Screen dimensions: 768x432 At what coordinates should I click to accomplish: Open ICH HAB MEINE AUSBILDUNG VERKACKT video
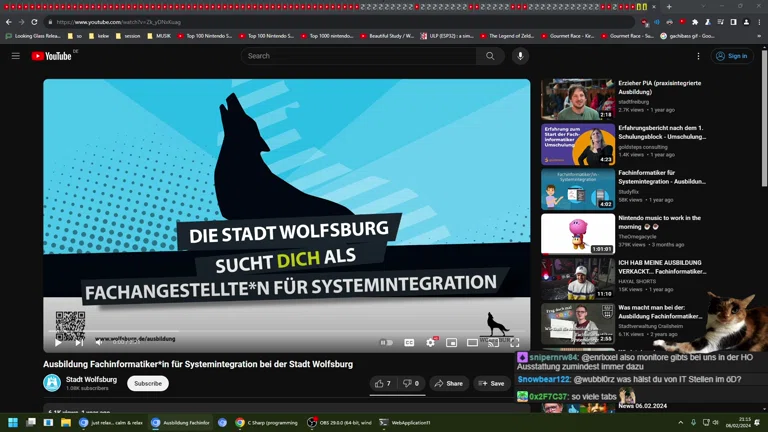pos(578,279)
